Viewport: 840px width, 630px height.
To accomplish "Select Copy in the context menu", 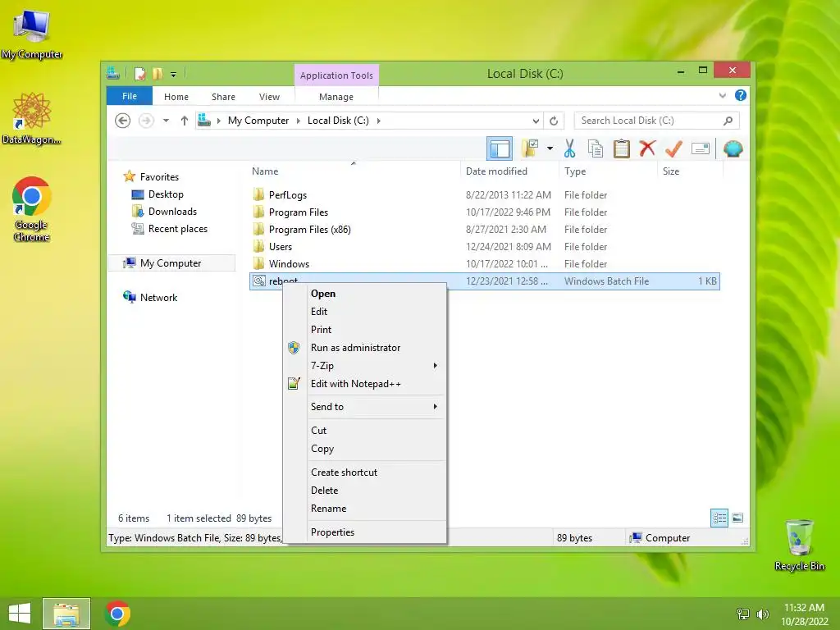I will [x=365, y=449].
